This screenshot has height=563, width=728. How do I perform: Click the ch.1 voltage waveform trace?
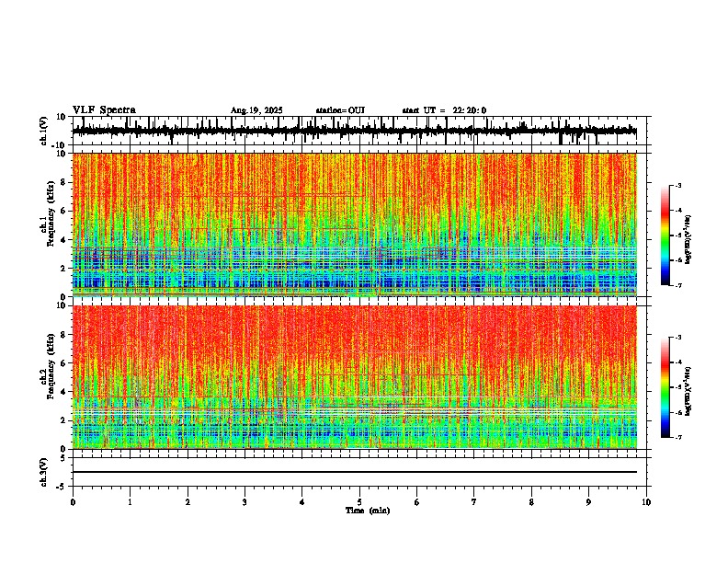[x=354, y=131]
